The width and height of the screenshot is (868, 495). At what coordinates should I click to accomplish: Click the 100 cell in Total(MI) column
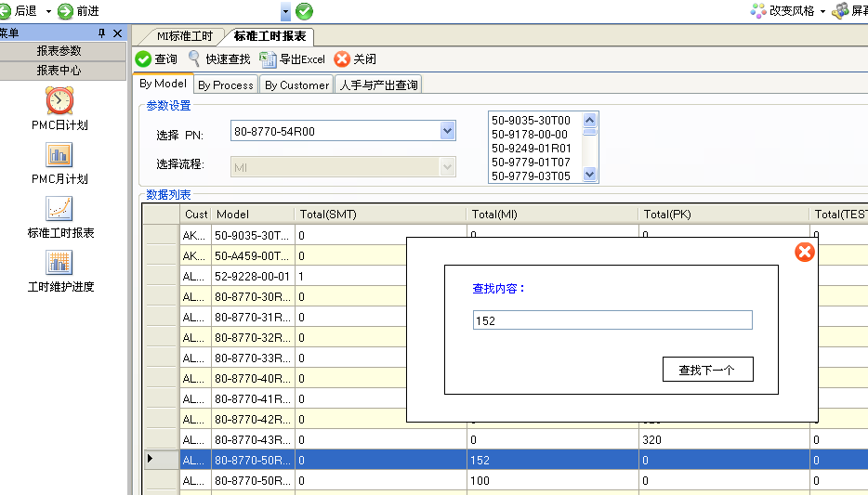point(552,481)
